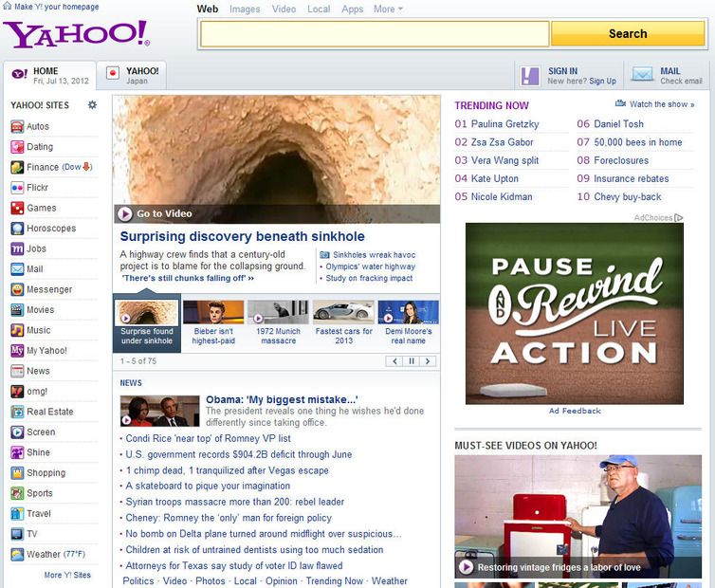The height and width of the screenshot is (588, 715).
Task: Click the Ad Feedback link
Action: click(x=575, y=411)
